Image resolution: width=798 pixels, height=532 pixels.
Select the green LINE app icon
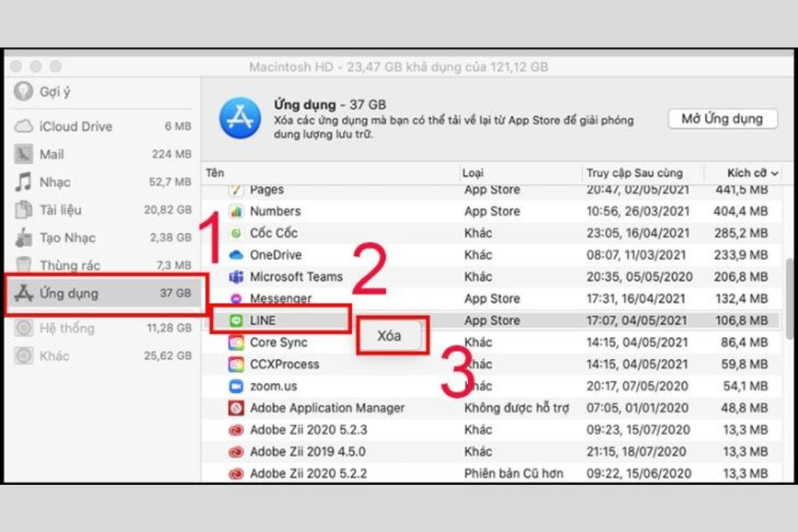point(236,321)
